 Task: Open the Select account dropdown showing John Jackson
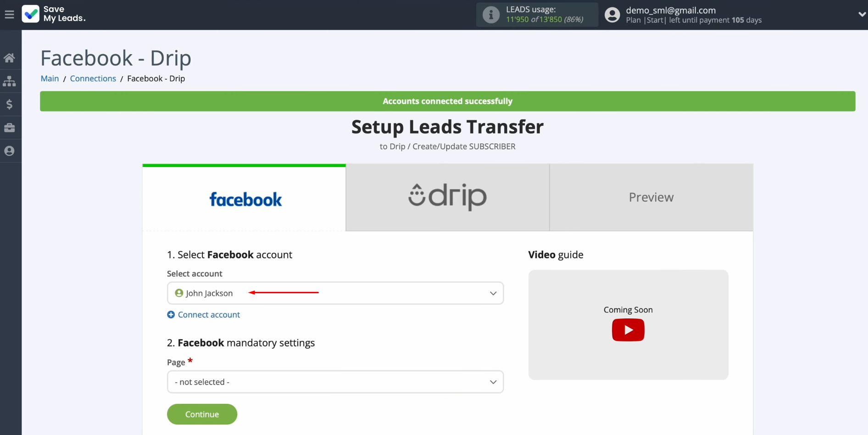pyautogui.click(x=335, y=293)
